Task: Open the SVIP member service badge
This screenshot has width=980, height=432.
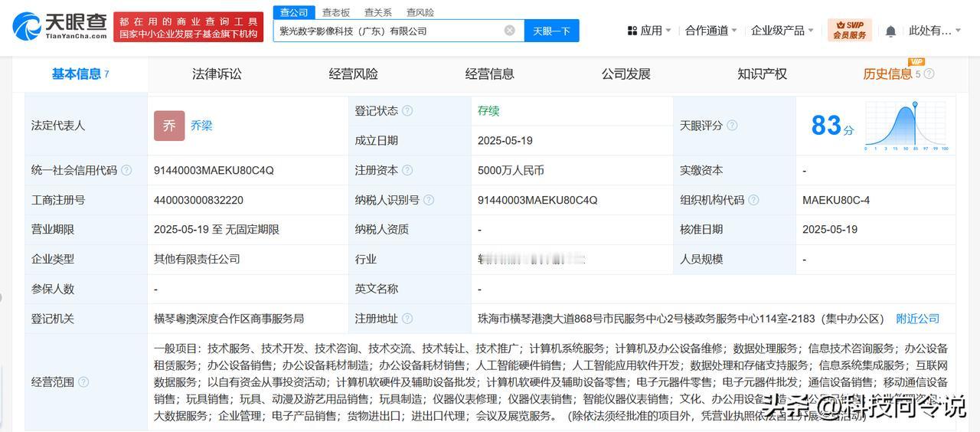Action: 850,31
